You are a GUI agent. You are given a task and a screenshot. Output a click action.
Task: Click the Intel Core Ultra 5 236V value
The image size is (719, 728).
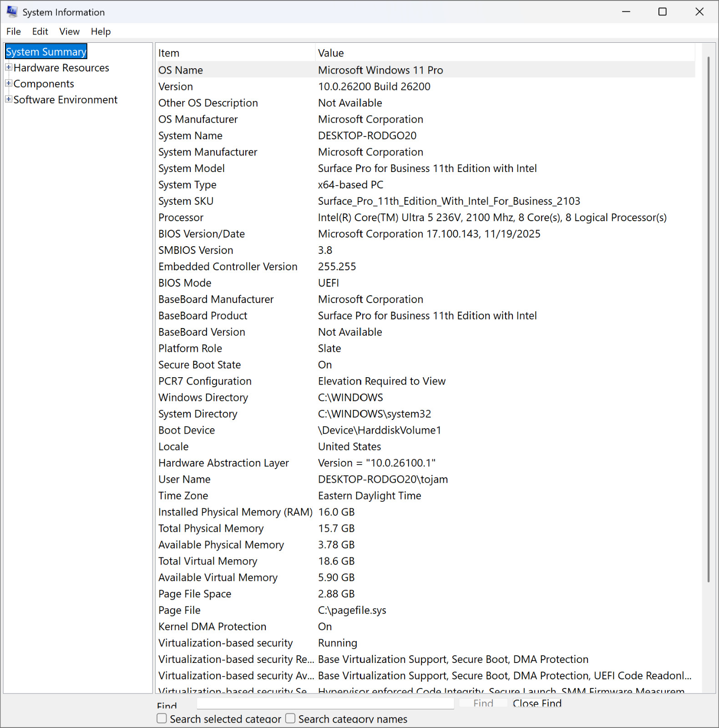coord(492,217)
